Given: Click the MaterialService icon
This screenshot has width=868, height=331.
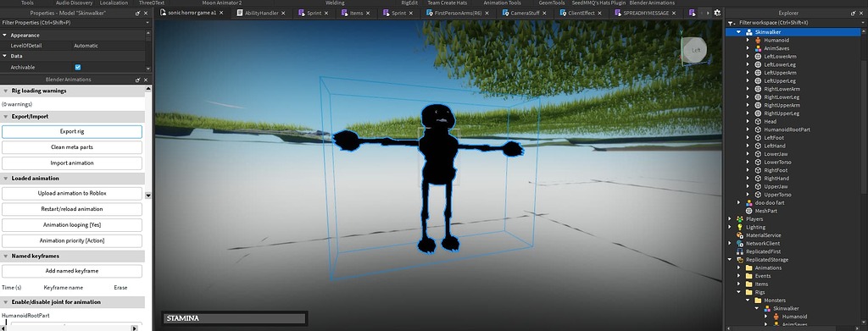Looking at the screenshot, I should pyautogui.click(x=740, y=235).
